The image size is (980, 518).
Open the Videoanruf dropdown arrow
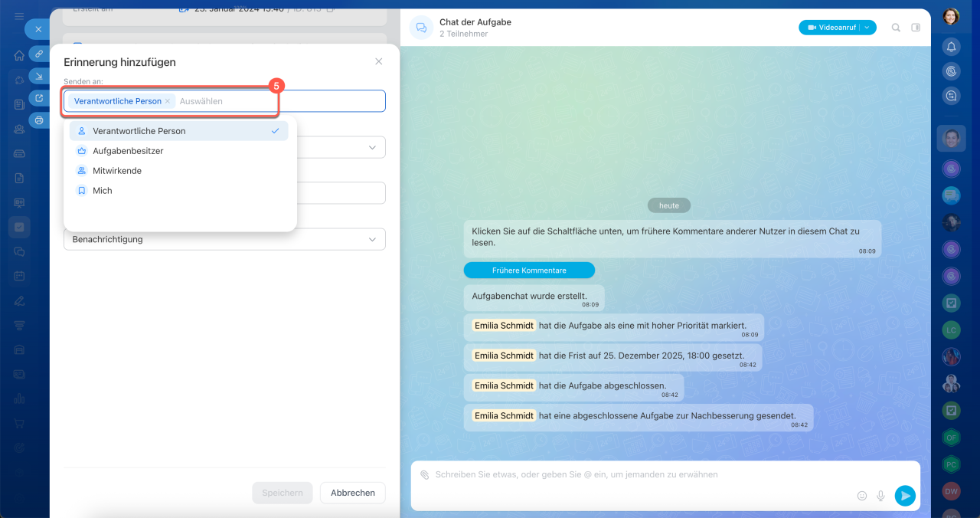coord(867,28)
